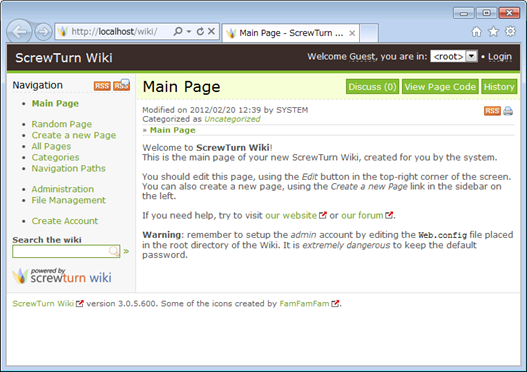Click the Search the wiki input box

pos(66,251)
